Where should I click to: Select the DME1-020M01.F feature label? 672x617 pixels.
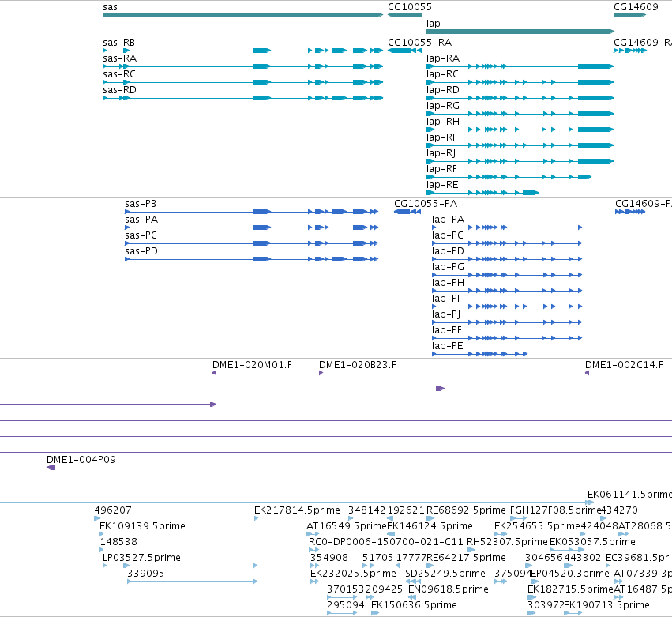[x=252, y=365]
